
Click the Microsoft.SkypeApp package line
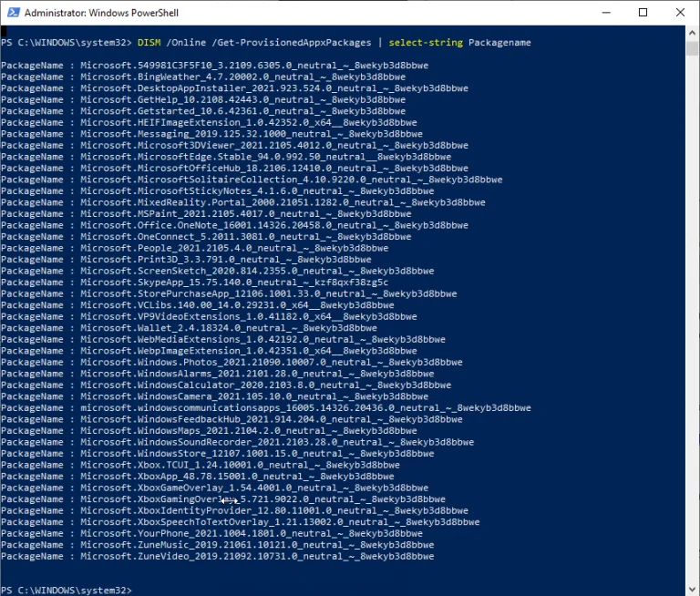click(195, 283)
